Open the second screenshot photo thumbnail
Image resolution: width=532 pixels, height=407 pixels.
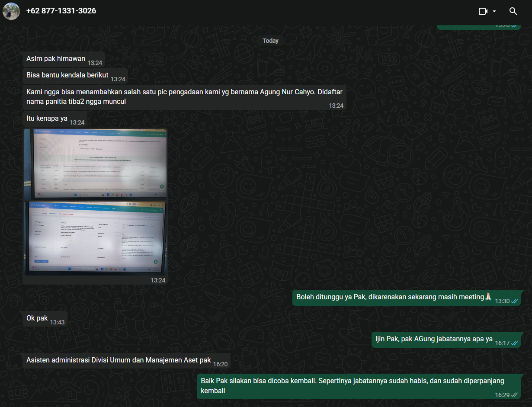(95, 237)
